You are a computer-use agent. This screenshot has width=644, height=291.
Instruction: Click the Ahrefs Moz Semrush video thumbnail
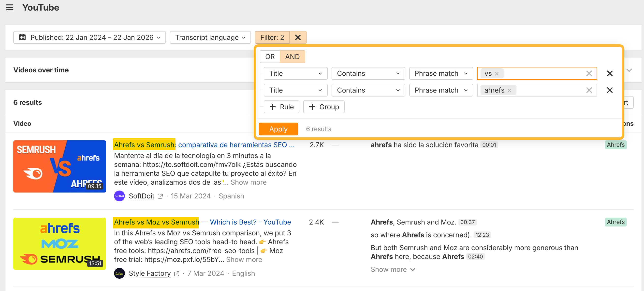click(x=60, y=244)
